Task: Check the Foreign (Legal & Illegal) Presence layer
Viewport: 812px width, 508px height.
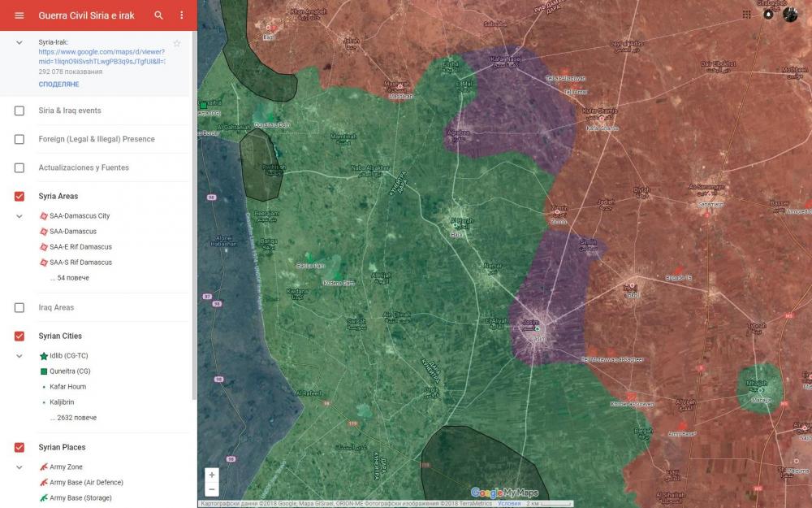Action: pyautogui.click(x=19, y=139)
